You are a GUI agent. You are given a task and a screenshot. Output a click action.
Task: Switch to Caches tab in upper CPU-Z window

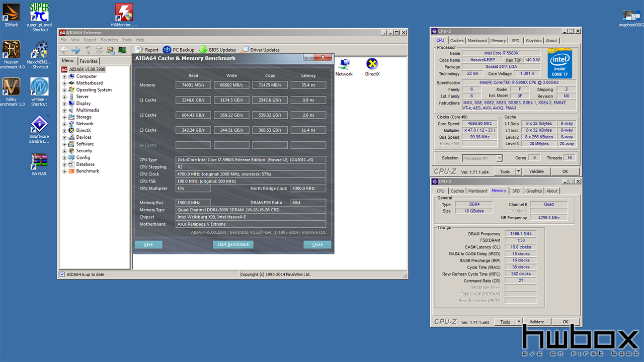[x=457, y=41]
